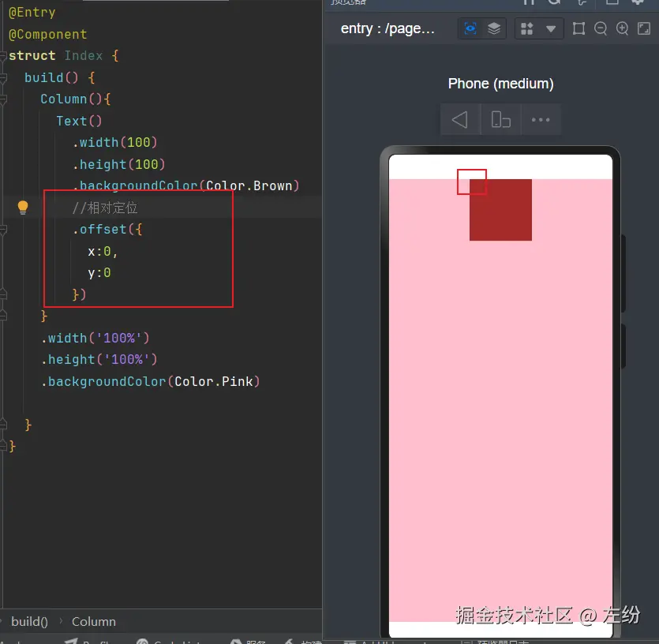Click the build() breadcrumb item
The image size is (659, 644).
click(29, 622)
